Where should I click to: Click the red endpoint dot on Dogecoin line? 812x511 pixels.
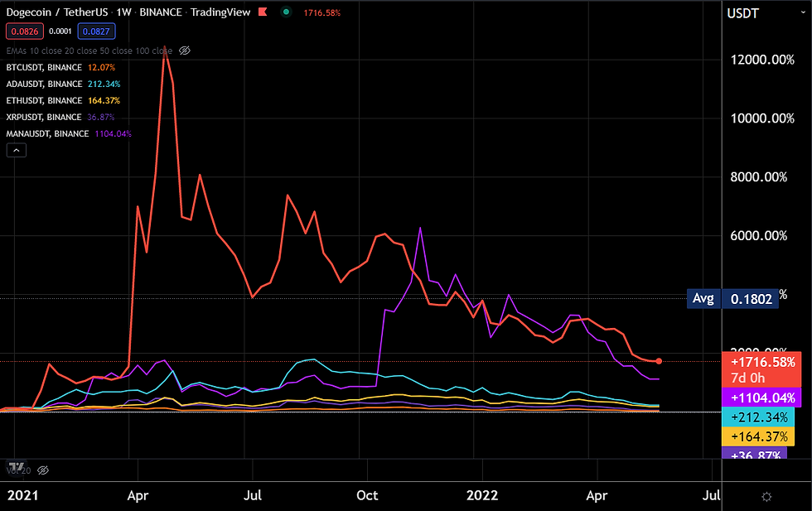click(x=659, y=361)
